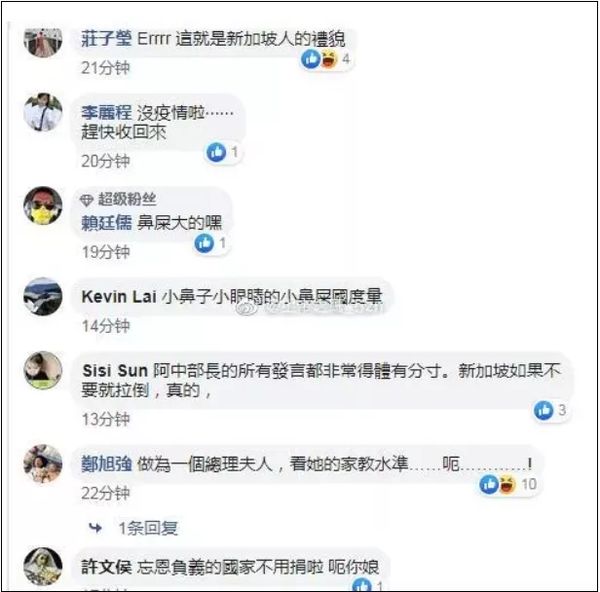Screen dimensions: 600x592
Task: Click the reply arrow icon below 鄭旭強
Action: pyautogui.click(x=95, y=528)
